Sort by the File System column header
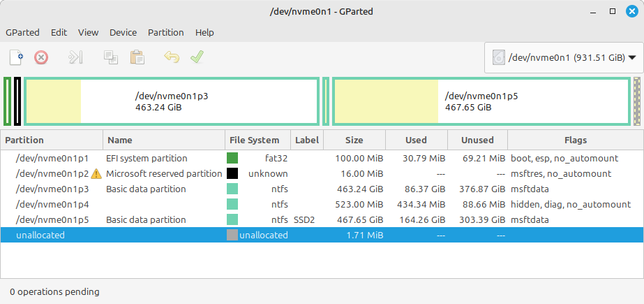 pyautogui.click(x=255, y=140)
